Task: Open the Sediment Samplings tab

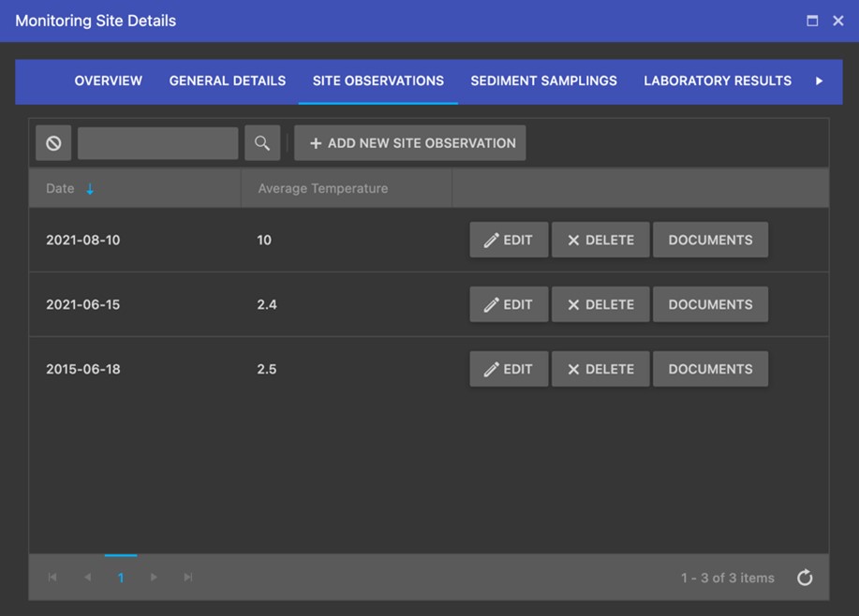Action: click(543, 81)
